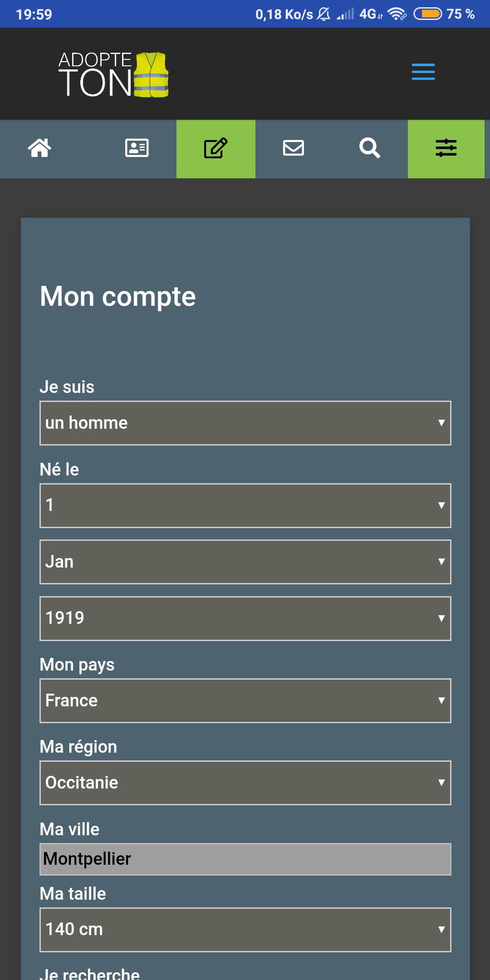Select the green edit profile pencil icon
490x980 pixels.
point(216,148)
